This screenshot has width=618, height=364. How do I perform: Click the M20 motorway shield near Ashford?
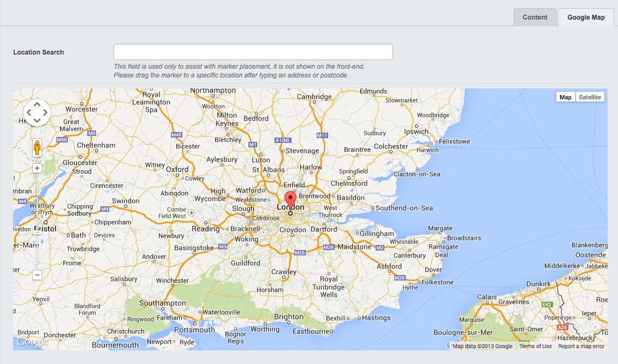coord(400,278)
